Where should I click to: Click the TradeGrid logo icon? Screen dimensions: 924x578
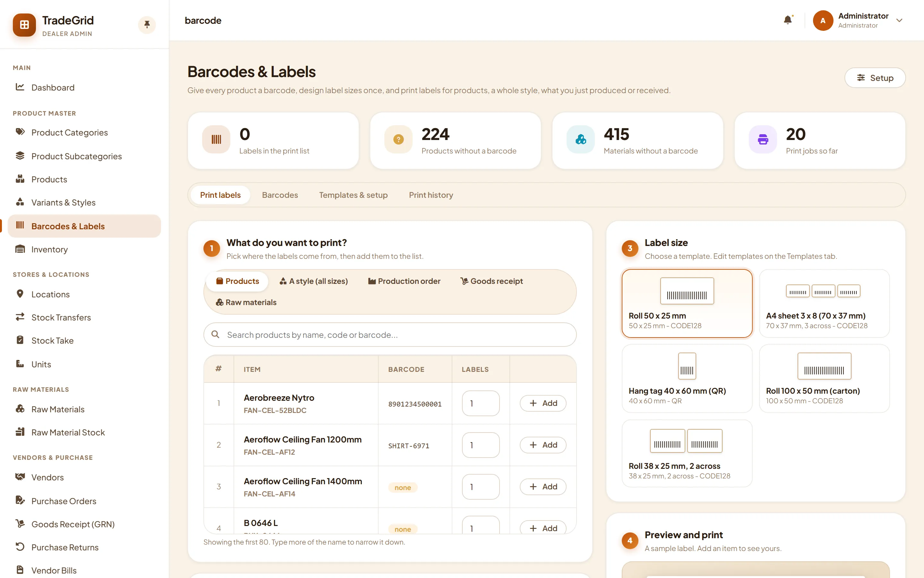[x=24, y=25]
